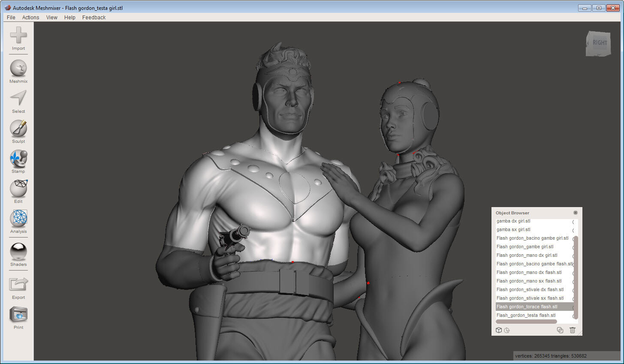
Task: Open the File menu
Action: 11,18
